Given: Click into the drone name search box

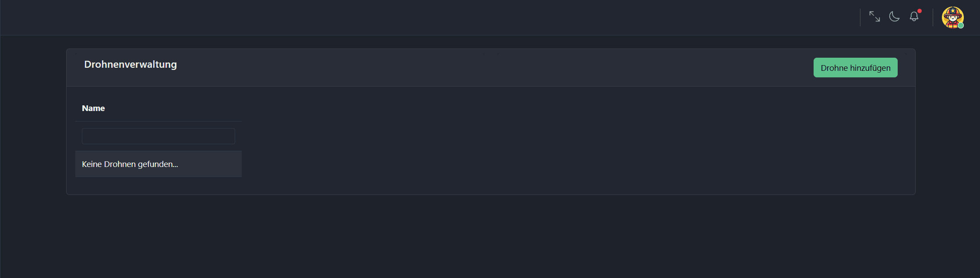Looking at the screenshot, I should coord(158,136).
